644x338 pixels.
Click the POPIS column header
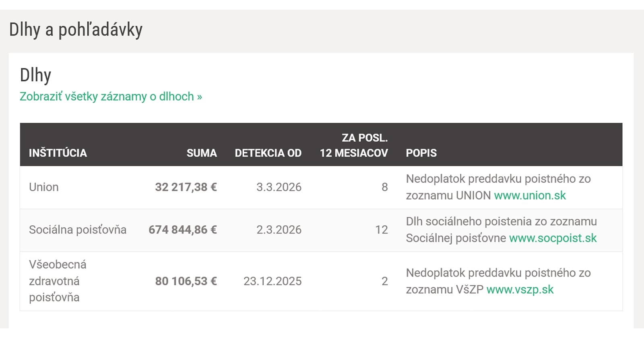click(x=421, y=153)
